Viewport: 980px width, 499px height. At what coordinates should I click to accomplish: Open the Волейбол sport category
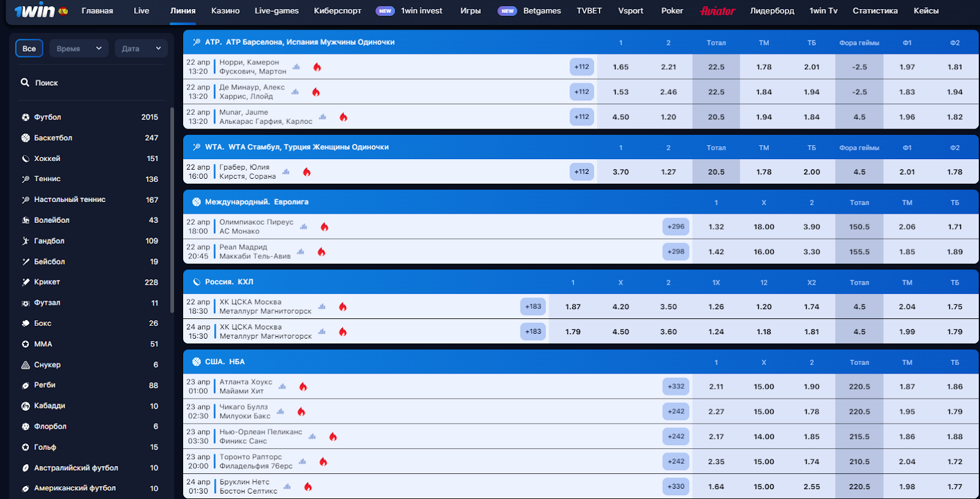(90, 220)
